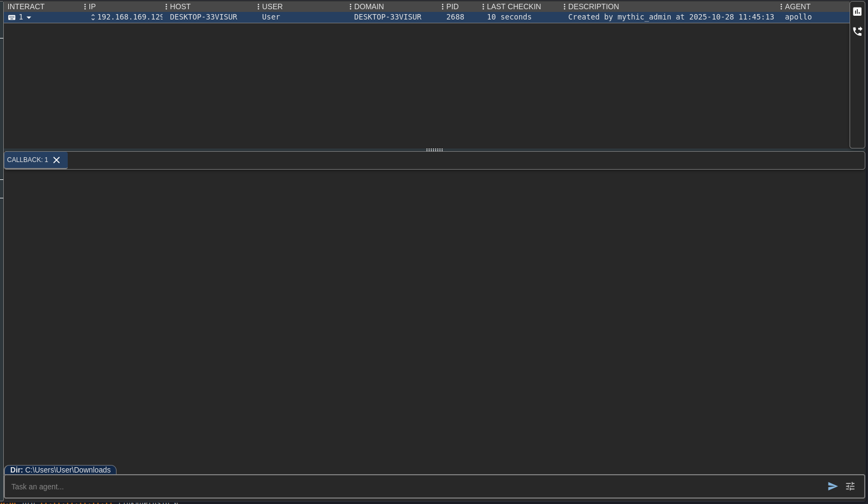The height and width of the screenshot is (504, 868).
Task: Toggle the IP address selector arrows
Action: coord(93,17)
